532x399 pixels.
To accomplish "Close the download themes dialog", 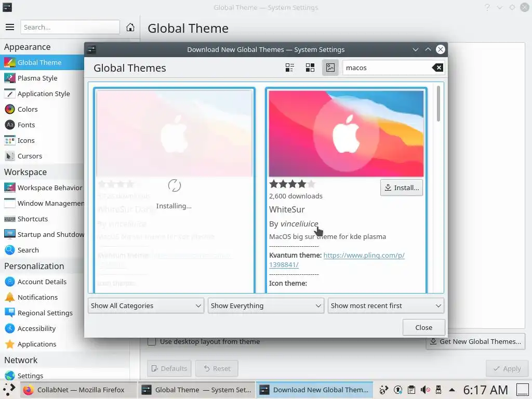I will [424, 327].
